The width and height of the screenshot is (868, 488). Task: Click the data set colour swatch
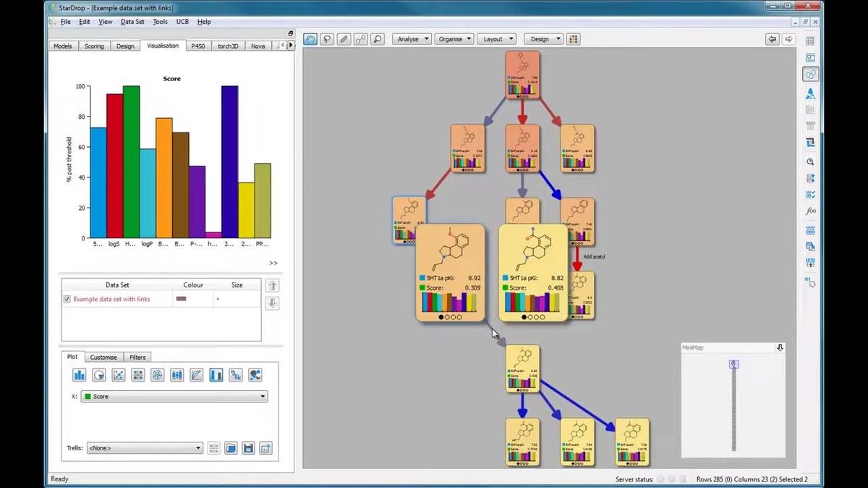pyautogui.click(x=182, y=298)
